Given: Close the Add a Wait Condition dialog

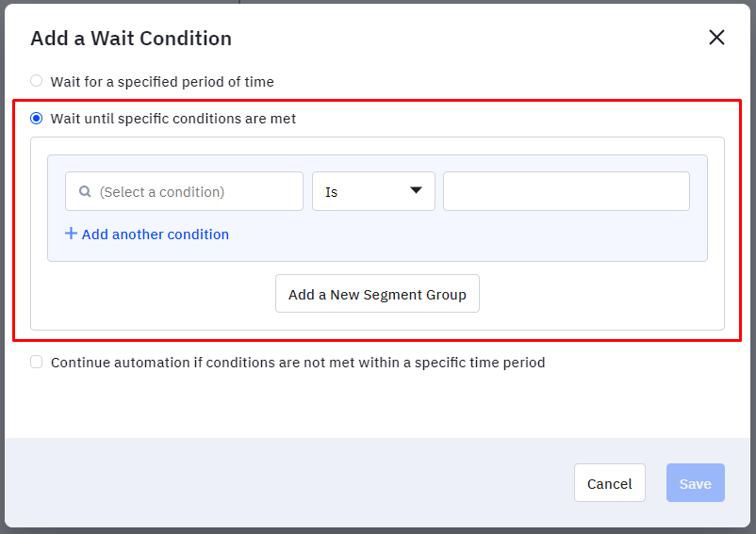Looking at the screenshot, I should [x=716, y=37].
